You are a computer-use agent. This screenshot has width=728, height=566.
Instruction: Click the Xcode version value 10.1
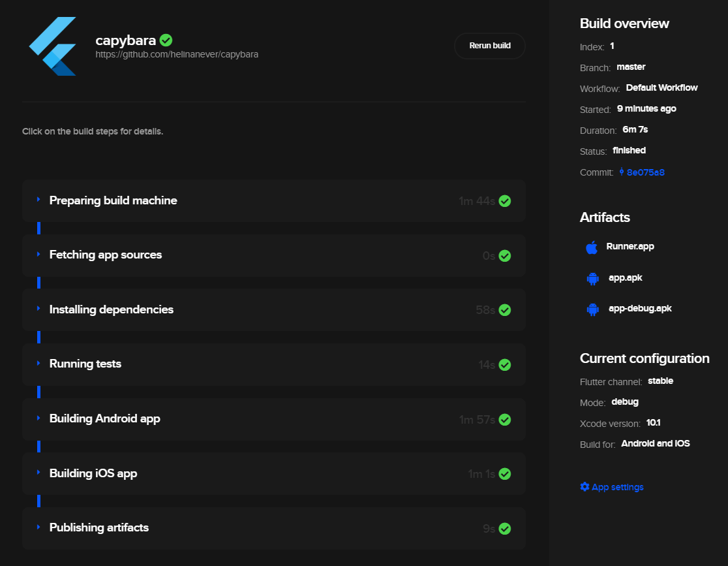coord(653,423)
